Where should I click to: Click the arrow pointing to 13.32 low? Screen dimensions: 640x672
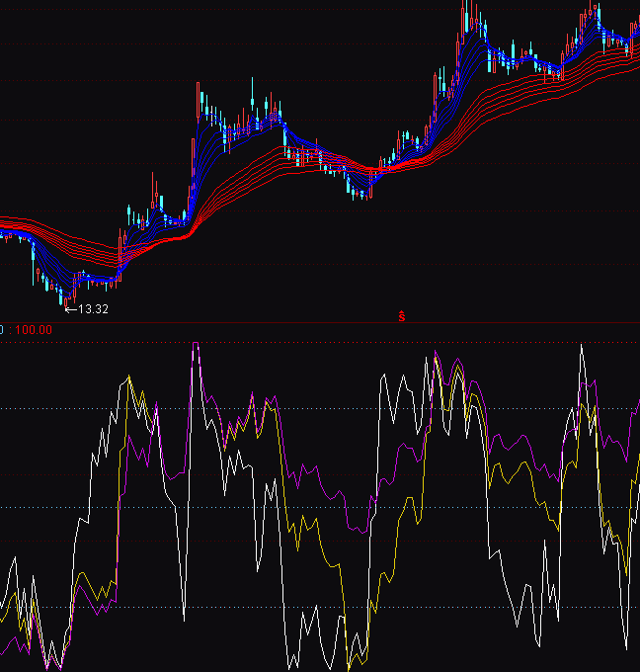[69, 309]
